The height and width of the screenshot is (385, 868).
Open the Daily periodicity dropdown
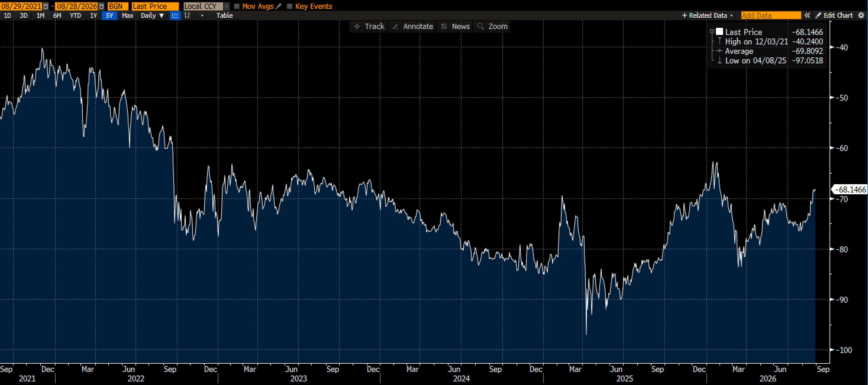[x=152, y=15]
